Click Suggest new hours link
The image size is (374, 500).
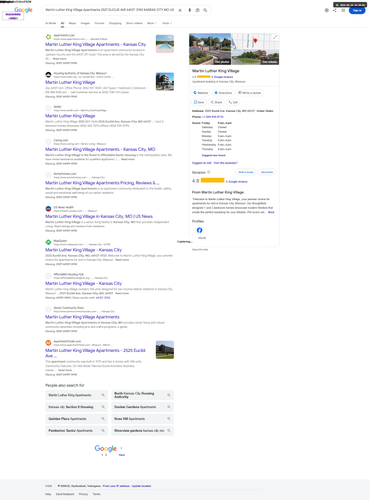[214, 155]
